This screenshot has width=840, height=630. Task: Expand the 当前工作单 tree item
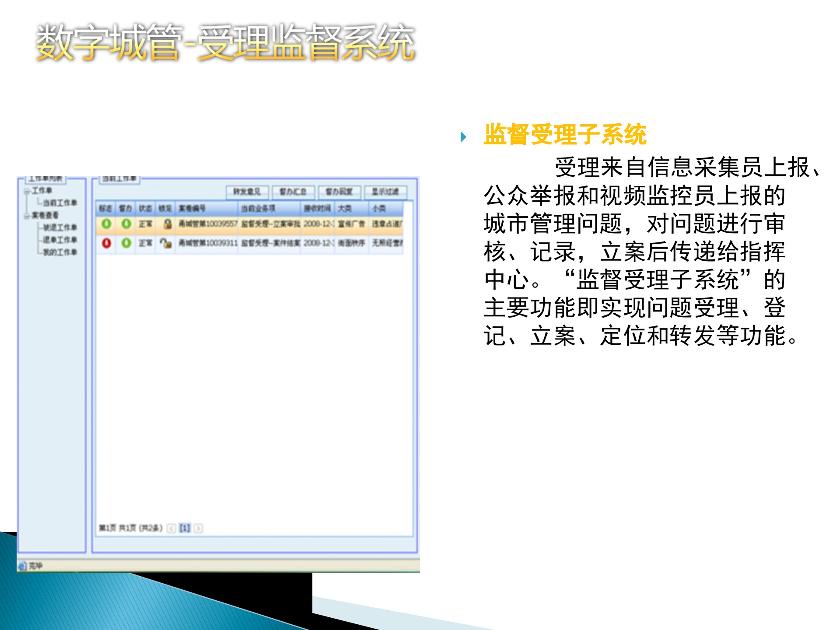(59, 202)
